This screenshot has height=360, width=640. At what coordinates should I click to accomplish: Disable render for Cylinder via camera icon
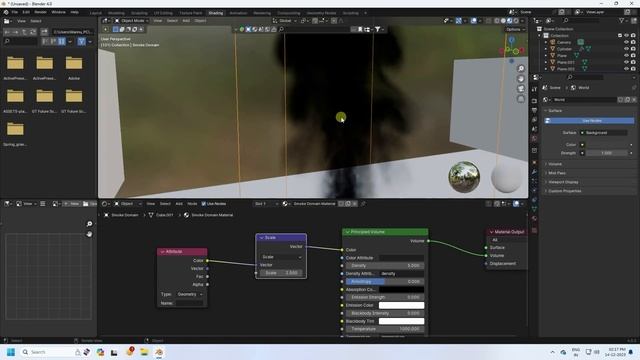tap(633, 49)
